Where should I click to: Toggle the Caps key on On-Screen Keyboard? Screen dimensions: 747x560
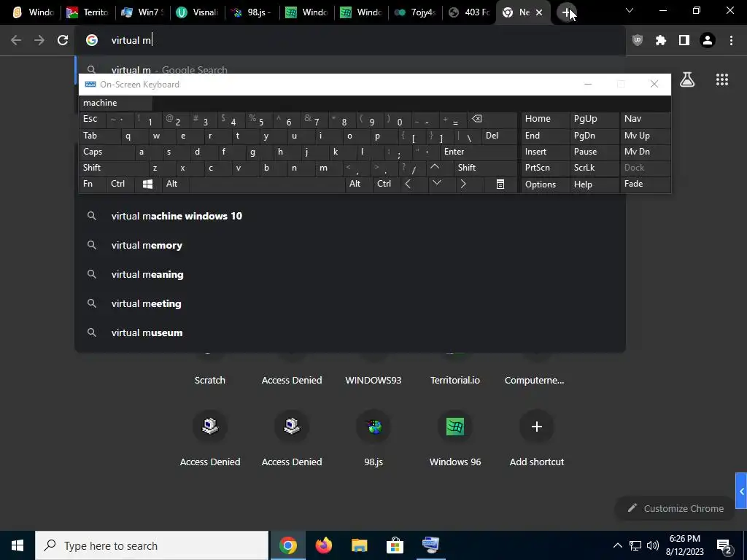(x=107, y=152)
